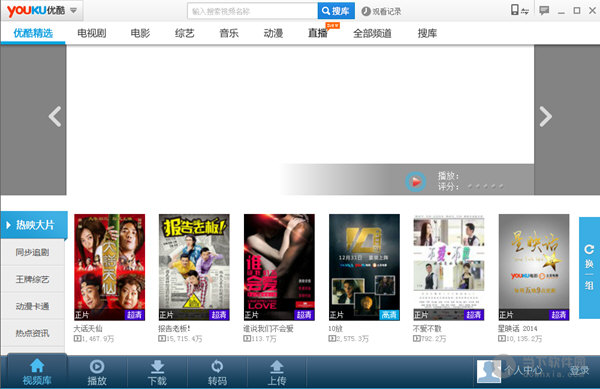Image resolution: width=600 pixels, height=389 pixels.
Task: Open the 搜库 tab in navigation
Action: [427, 33]
